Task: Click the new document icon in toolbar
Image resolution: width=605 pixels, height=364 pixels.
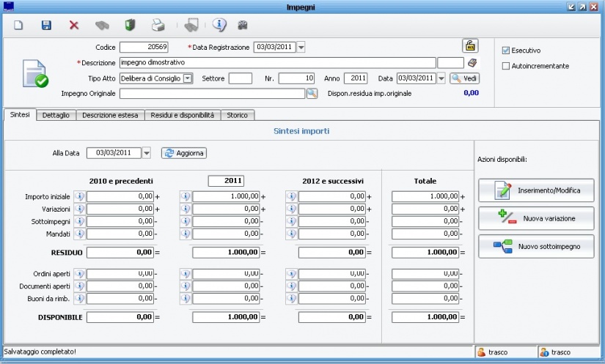Action: tap(20, 25)
